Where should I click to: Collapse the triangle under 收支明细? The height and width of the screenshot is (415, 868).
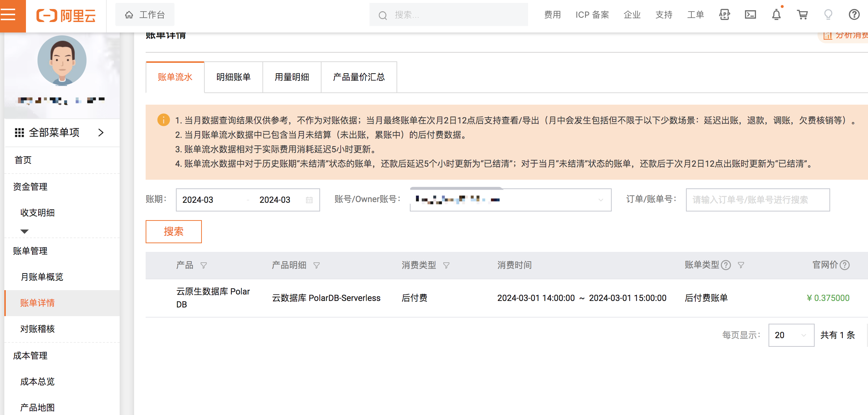click(x=25, y=231)
